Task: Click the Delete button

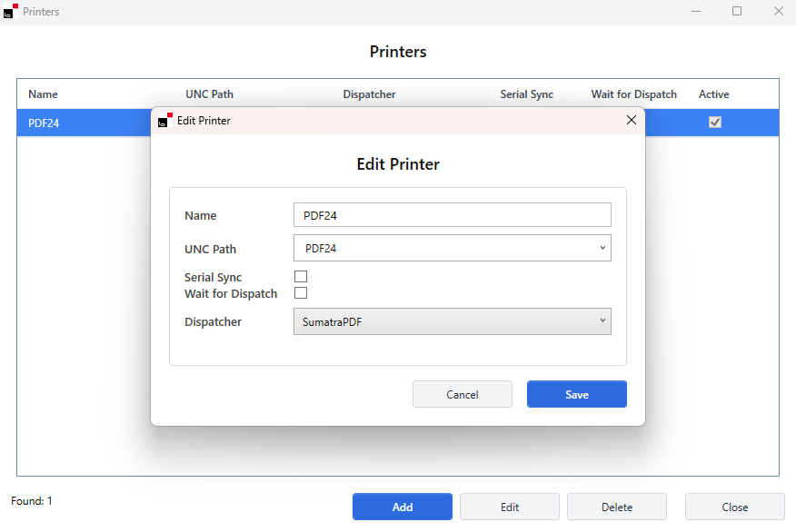Action: click(616, 507)
